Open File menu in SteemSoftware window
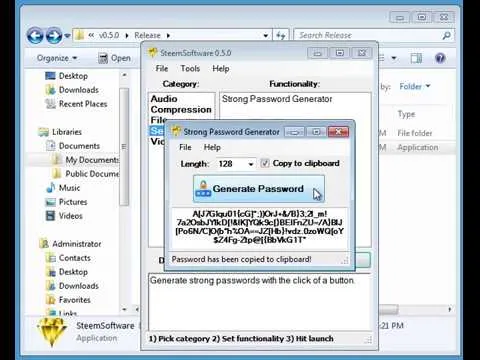The width and height of the screenshot is (480, 360). tap(162, 69)
